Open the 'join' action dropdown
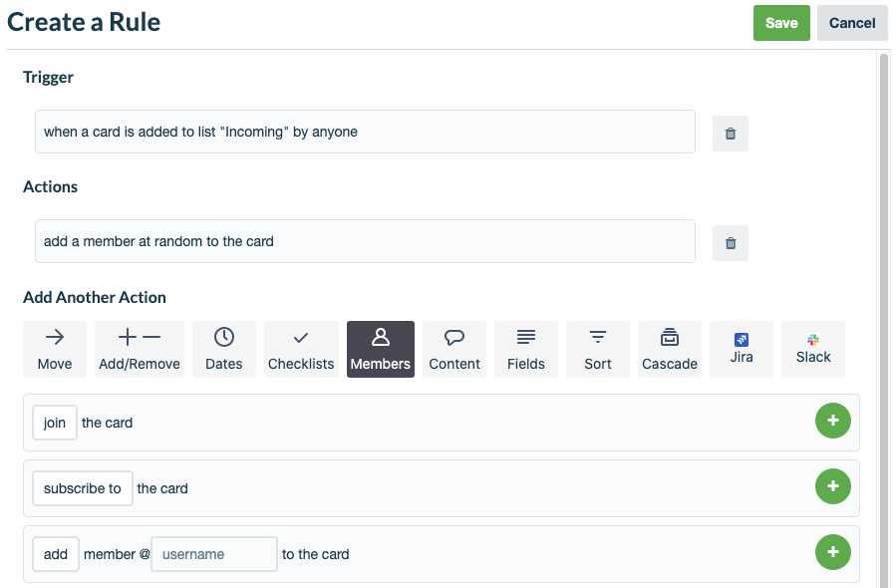 pyautogui.click(x=54, y=422)
